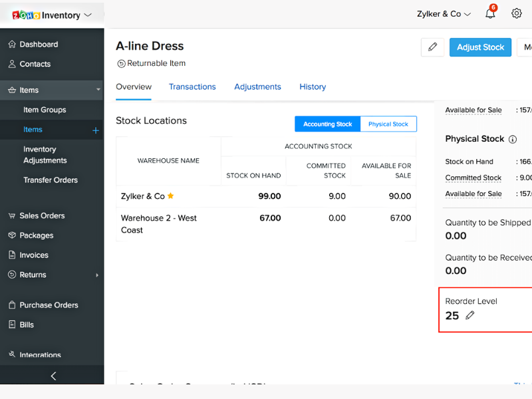Open Transfer Orders in sidebar

pyautogui.click(x=51, y=180)
